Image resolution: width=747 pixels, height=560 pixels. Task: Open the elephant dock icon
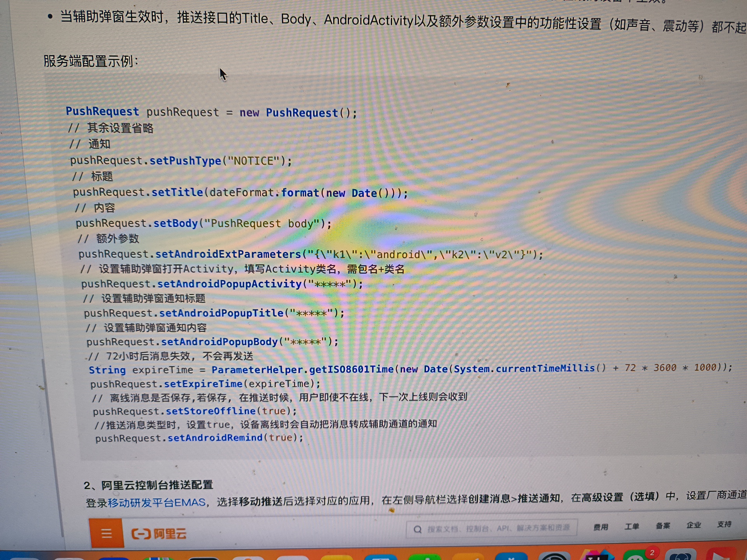(x=680, y=556)
